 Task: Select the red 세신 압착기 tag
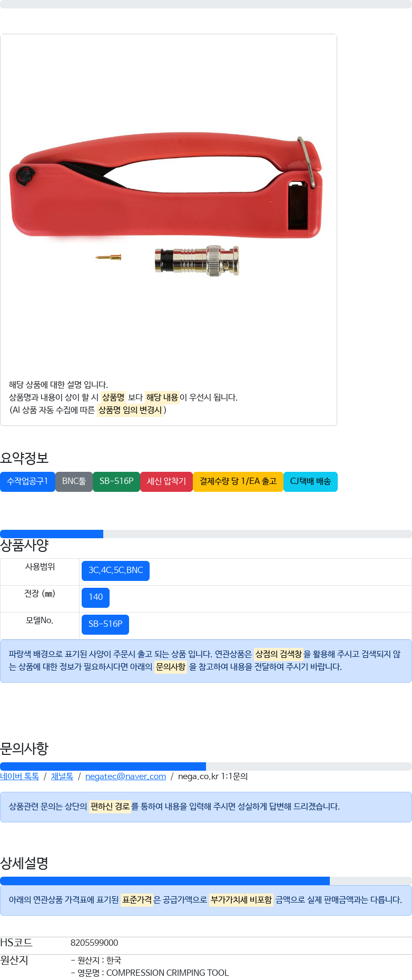[x=166, y=481]
